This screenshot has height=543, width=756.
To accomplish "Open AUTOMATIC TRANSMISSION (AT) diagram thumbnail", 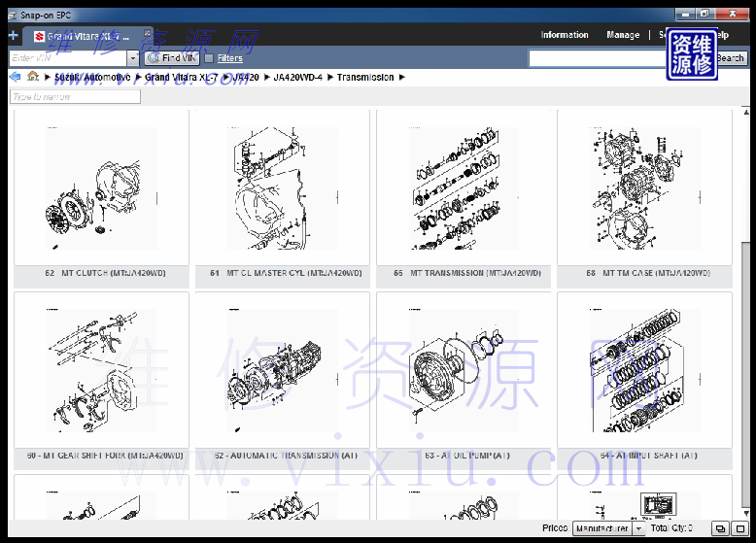I will pos(283,370).
